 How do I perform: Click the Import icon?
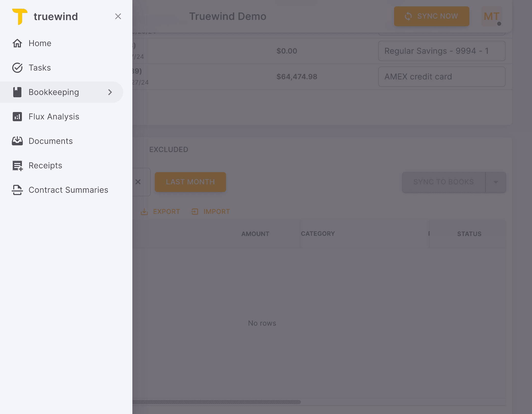pyautogui.click(x=195, y=211)
